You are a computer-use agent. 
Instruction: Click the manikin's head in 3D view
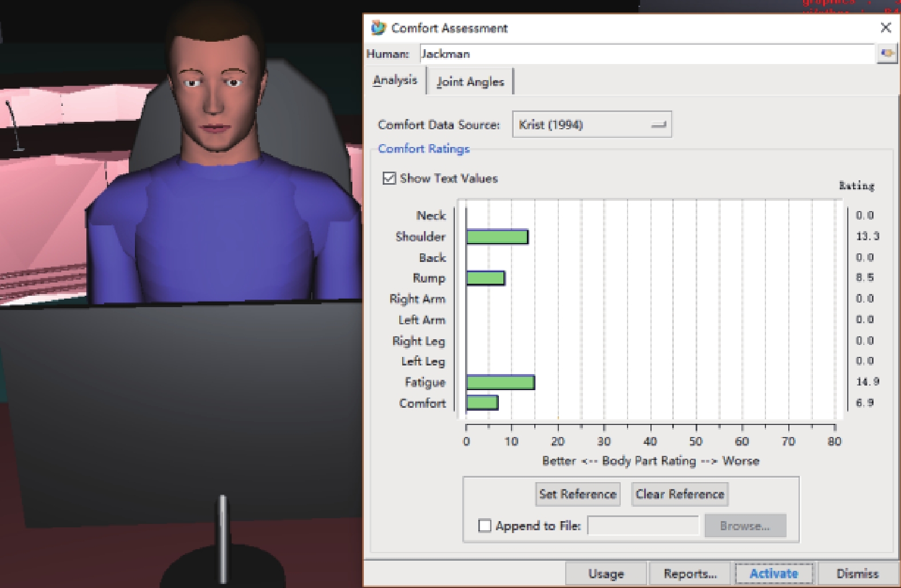click(x=215, y=86)
